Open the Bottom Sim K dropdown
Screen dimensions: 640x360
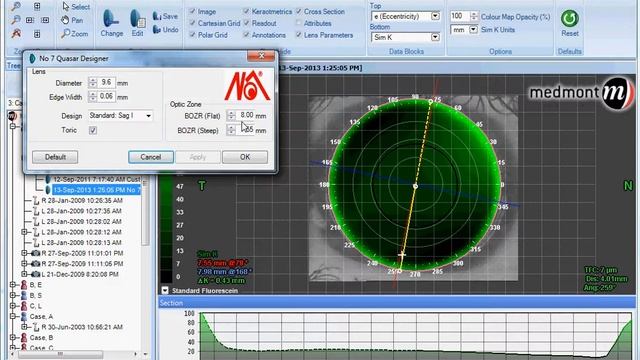[436, 37]
